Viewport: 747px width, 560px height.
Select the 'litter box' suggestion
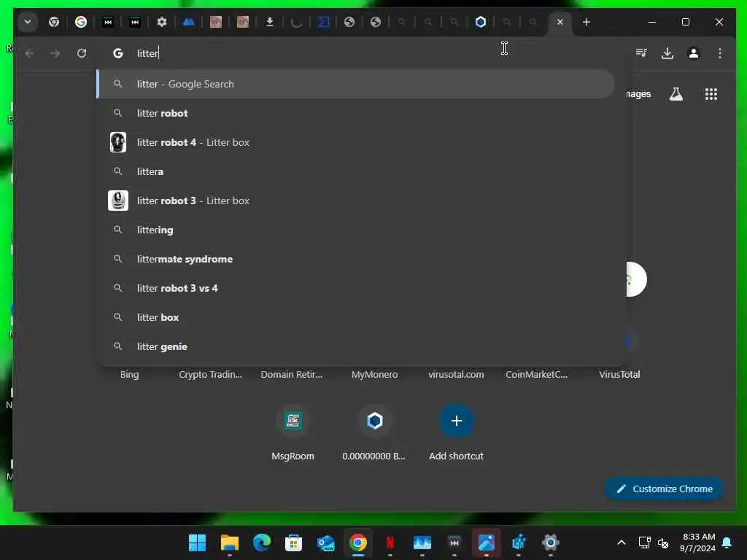coord(355,317)
